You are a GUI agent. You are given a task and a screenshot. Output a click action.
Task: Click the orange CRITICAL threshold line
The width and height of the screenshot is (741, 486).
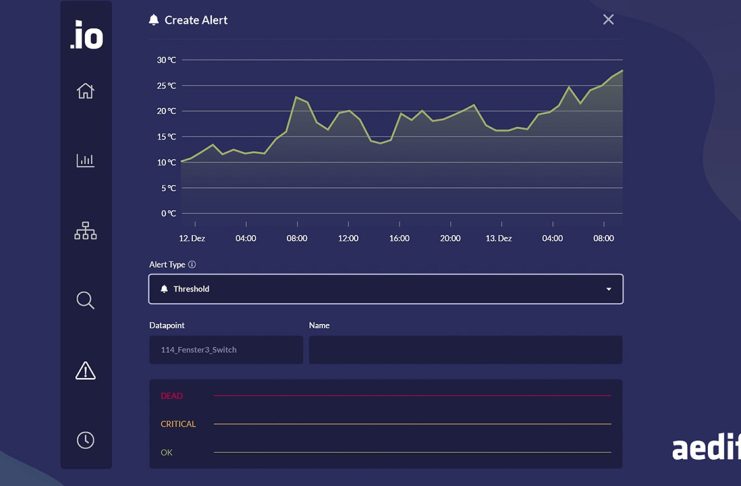[x=412, y=424]
